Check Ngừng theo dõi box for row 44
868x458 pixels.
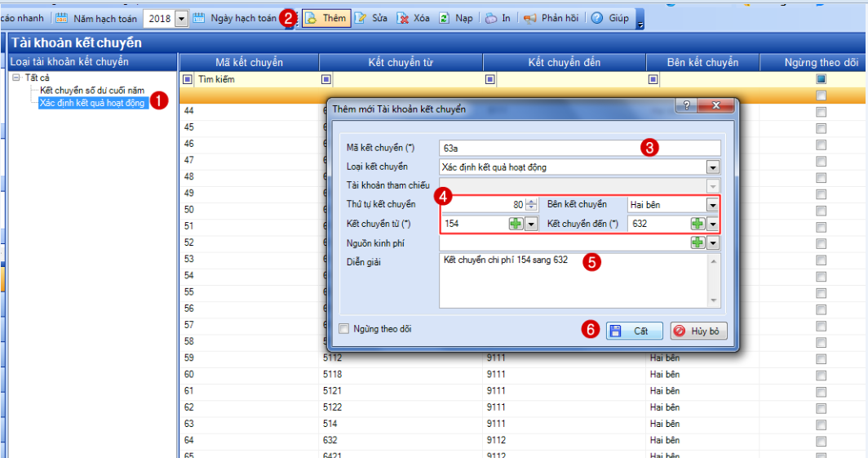821,111
